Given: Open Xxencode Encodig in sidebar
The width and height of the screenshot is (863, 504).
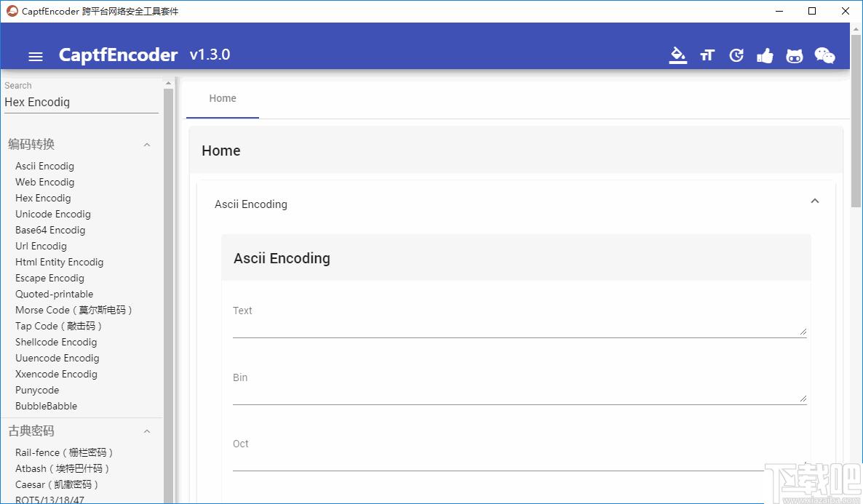Looking at the screenshot, I should pyautogui.click(x=56, y=374).
